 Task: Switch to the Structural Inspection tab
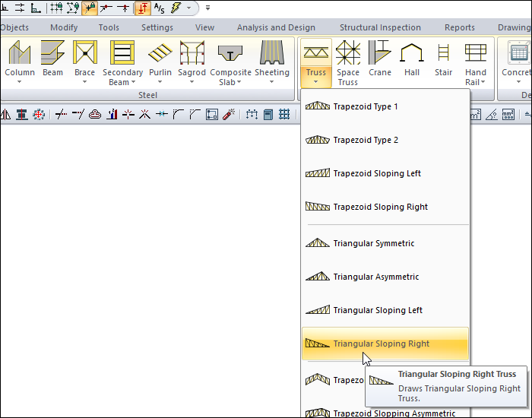[x=380, y=27]
